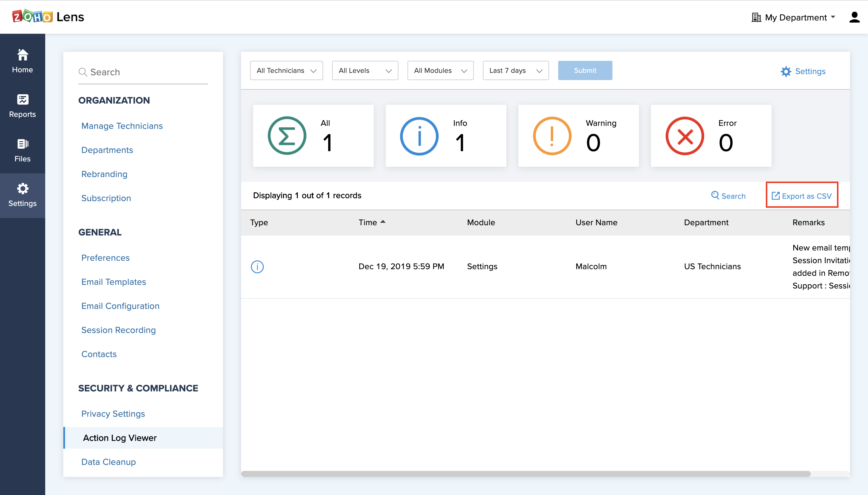This screenshot has width=868, height=495.
Task: Expand the Last 7 days range dropdown
Action: (515, 71)
